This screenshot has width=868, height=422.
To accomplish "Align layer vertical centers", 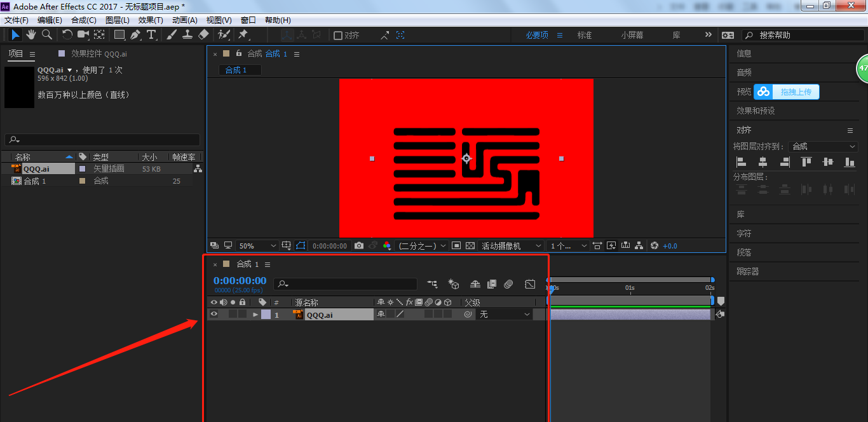I will point(827,162).
